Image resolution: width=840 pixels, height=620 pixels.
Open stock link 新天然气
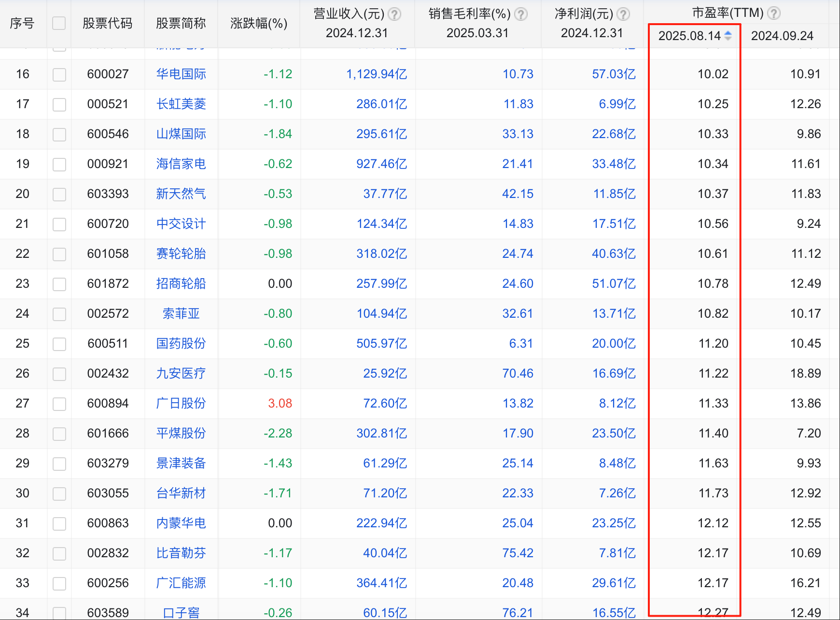[x=181, y=194]
